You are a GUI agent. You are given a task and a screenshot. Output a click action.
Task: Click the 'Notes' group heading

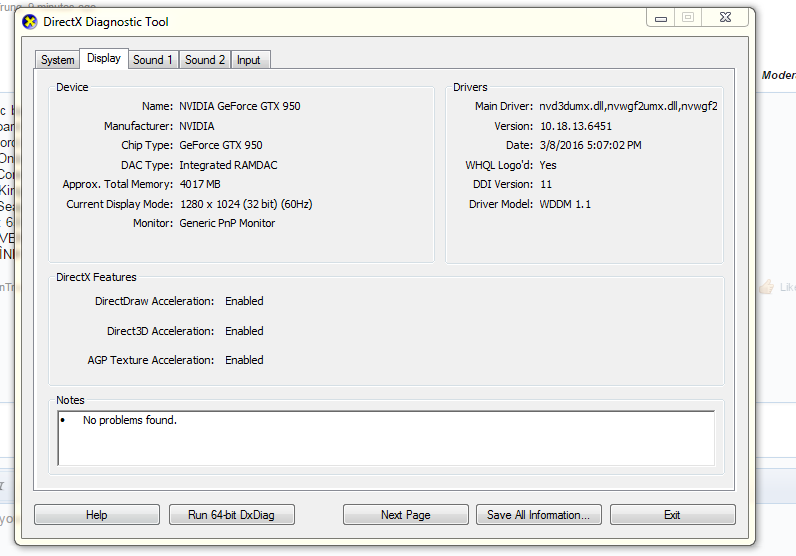point(71,400)
